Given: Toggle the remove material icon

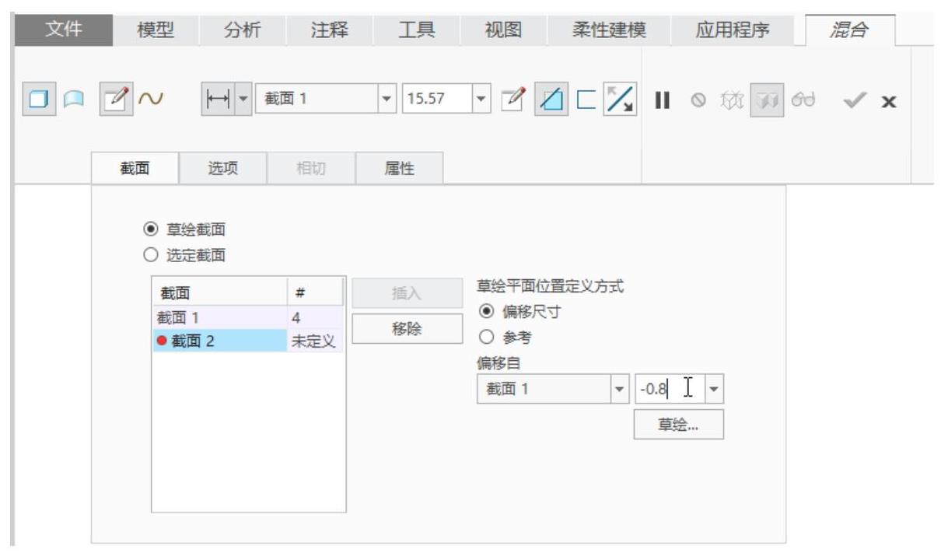Looking at the screenshot, I should pos(551,101).
